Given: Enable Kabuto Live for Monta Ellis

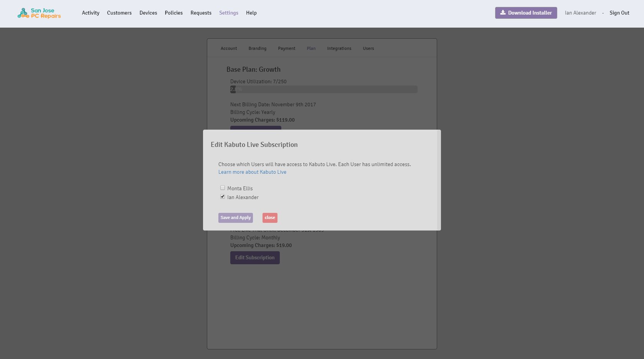Looking at the screenshot, I should [x=223, y=188].
